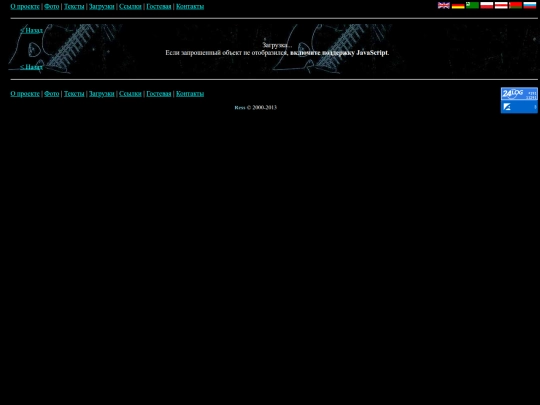This screenshot has width=540, height=405.
Task: Open 'Загрузки' in the top menu
Action: click(x=102, y=7)
